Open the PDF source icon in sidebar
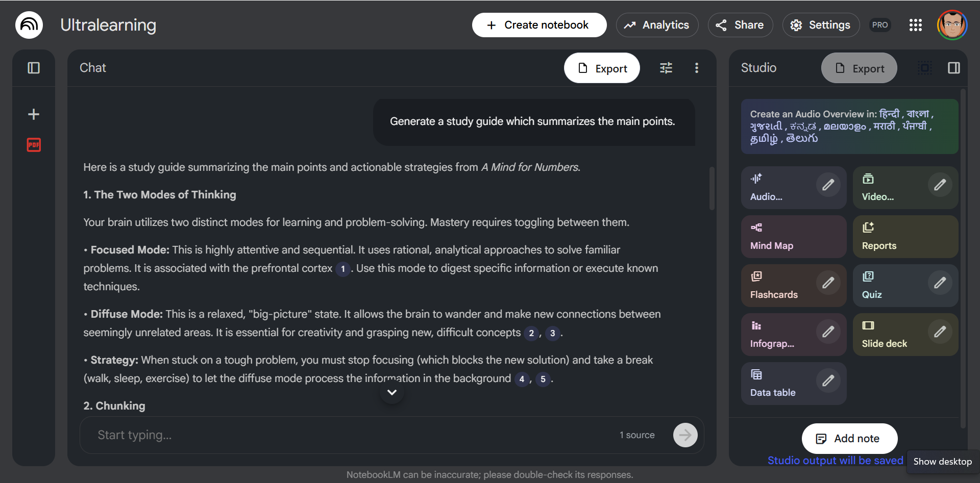Image resolution: width=980 pixels, height=483 pixels. pyautogui.click(x=34, y=145)
